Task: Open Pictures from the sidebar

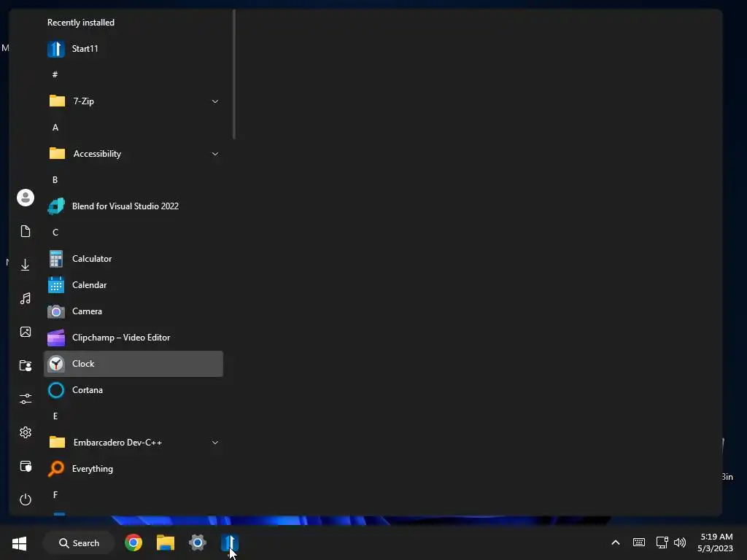Action: [x=26, y=332]
